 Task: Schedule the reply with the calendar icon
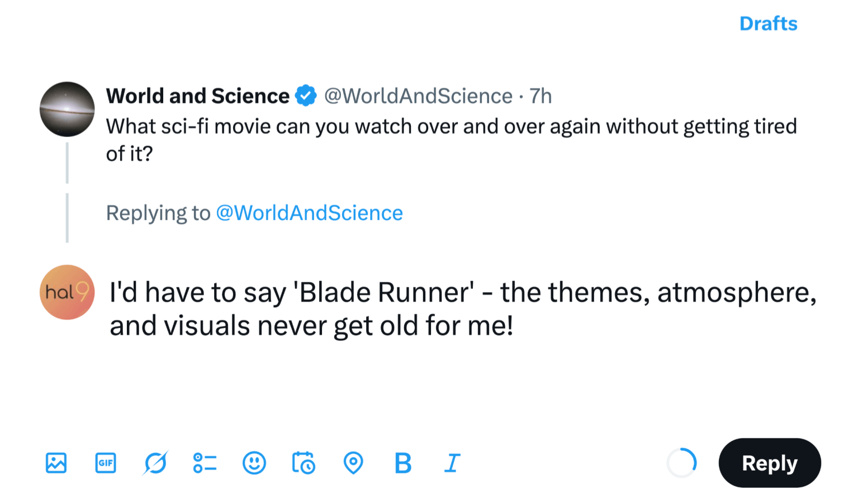[304, 463]
